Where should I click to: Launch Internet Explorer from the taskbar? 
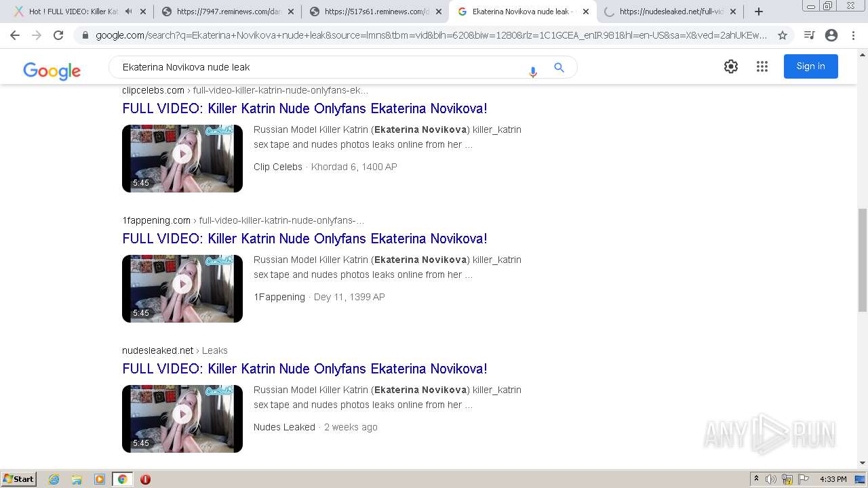[x=54, y=479]
